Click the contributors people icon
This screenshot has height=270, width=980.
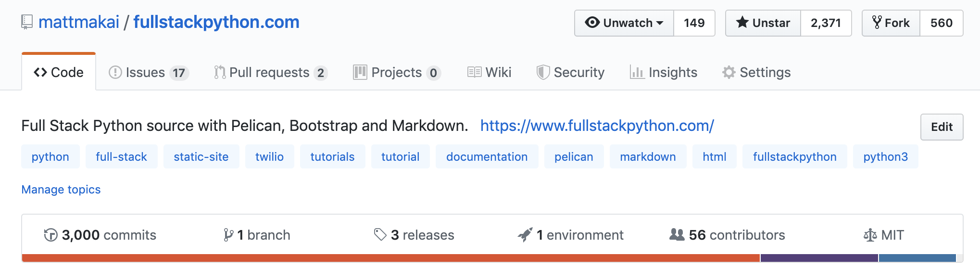[677, 235]
